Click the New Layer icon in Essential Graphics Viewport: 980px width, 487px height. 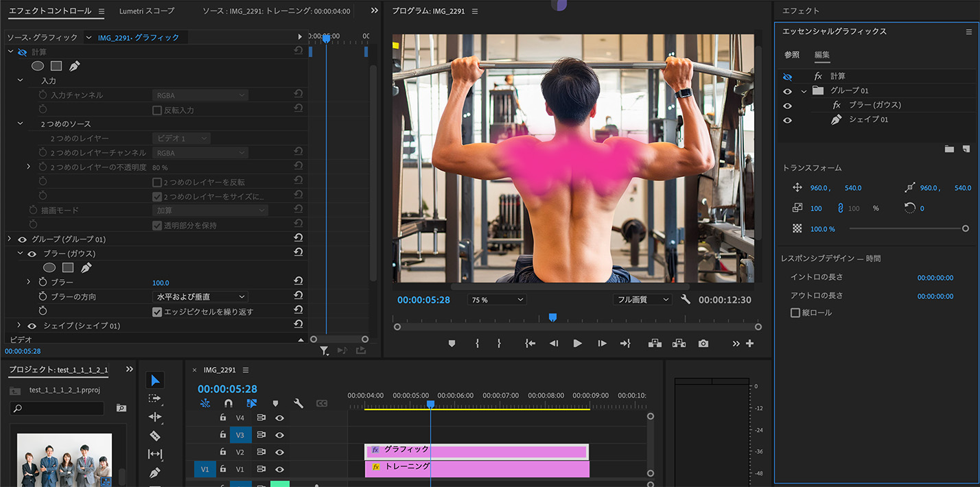click(x=968, y=149)
